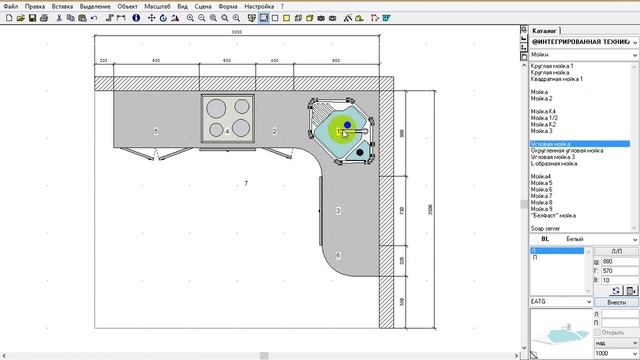Click the Undo arrow icon

pyautogui.click(x=94, y=18)
